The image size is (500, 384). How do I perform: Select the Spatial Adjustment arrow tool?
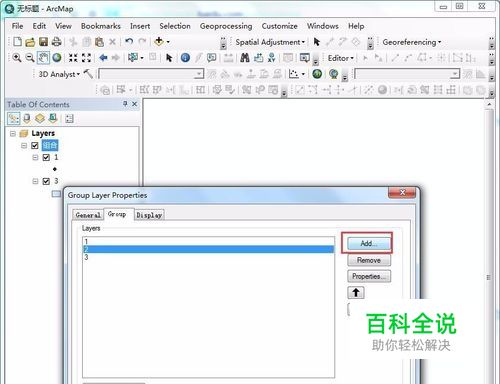(316, 42)
